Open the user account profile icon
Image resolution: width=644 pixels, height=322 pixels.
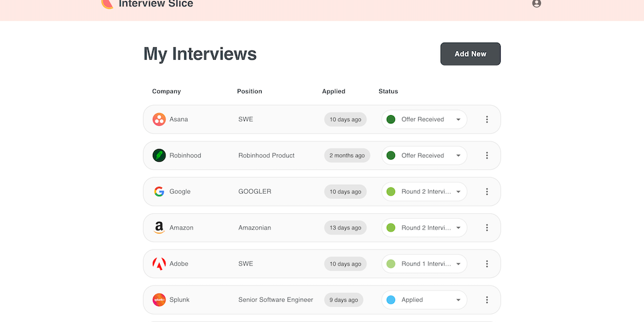pyautogui.click(x=536, y=3)
